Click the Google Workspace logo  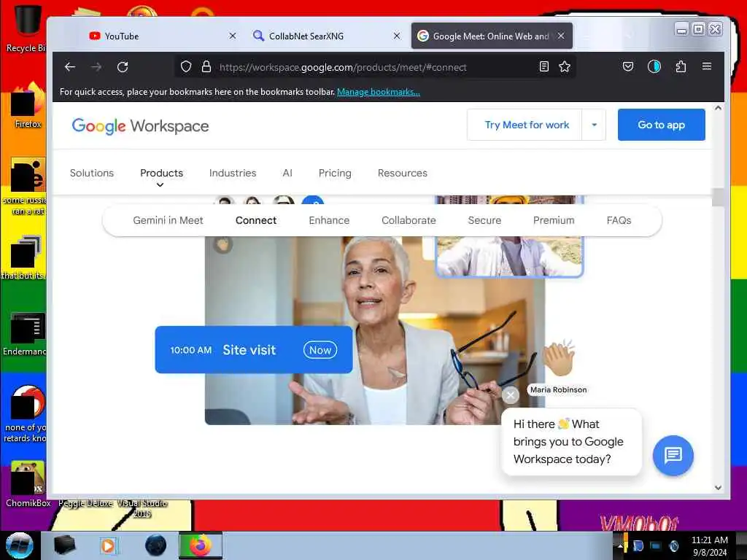coord(141,125)
